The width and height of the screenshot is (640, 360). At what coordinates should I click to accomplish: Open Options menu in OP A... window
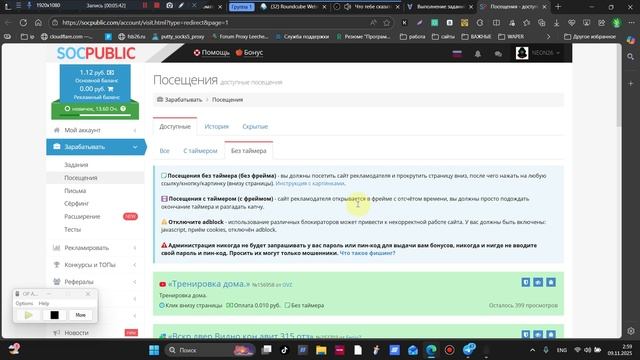point(24,304)
